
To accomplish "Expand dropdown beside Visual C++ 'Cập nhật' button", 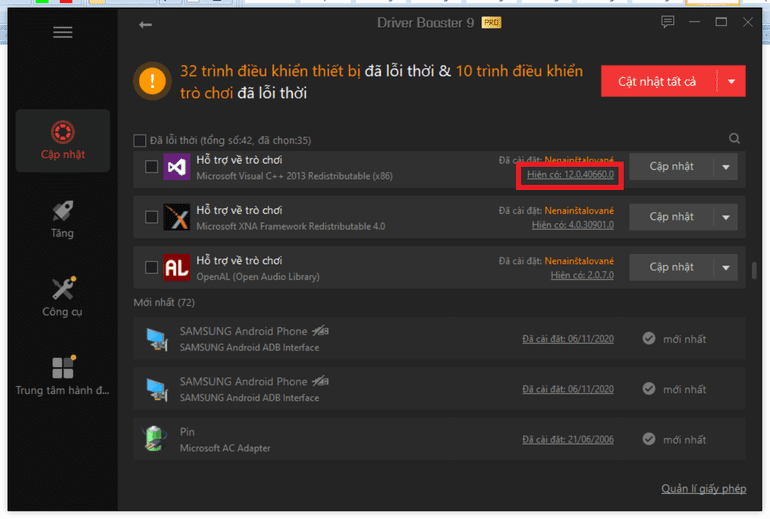I will pyautogui.click(x=724, y=167).
